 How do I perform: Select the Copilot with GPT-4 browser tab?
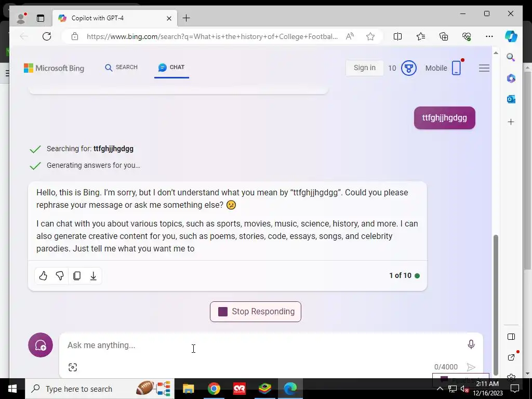coord(115,18)
